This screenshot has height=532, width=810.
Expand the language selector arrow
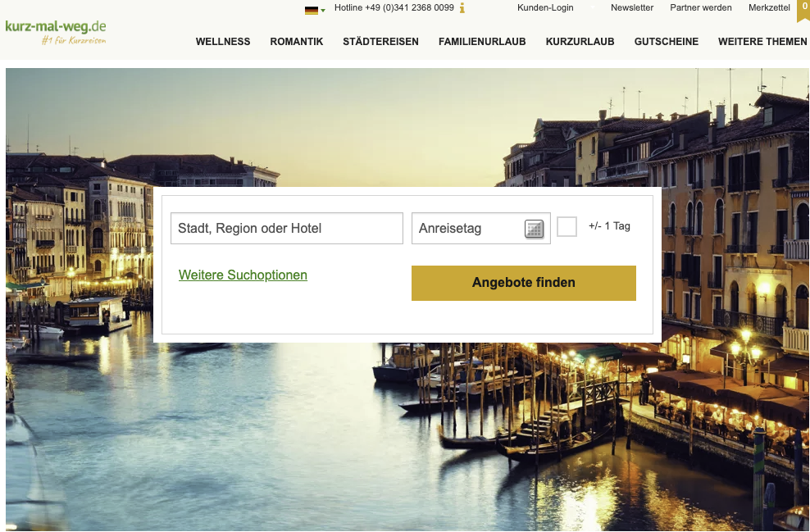tap(323, 11)
